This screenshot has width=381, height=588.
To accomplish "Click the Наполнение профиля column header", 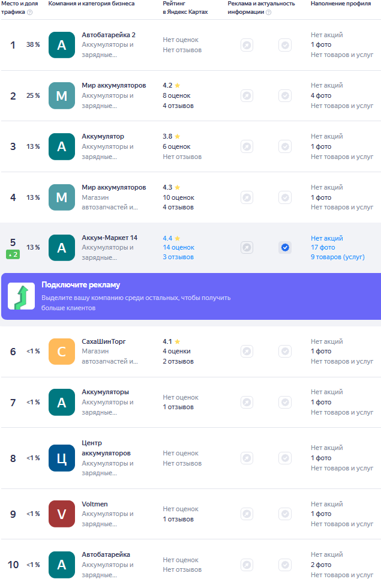I will tap(341, 4).
